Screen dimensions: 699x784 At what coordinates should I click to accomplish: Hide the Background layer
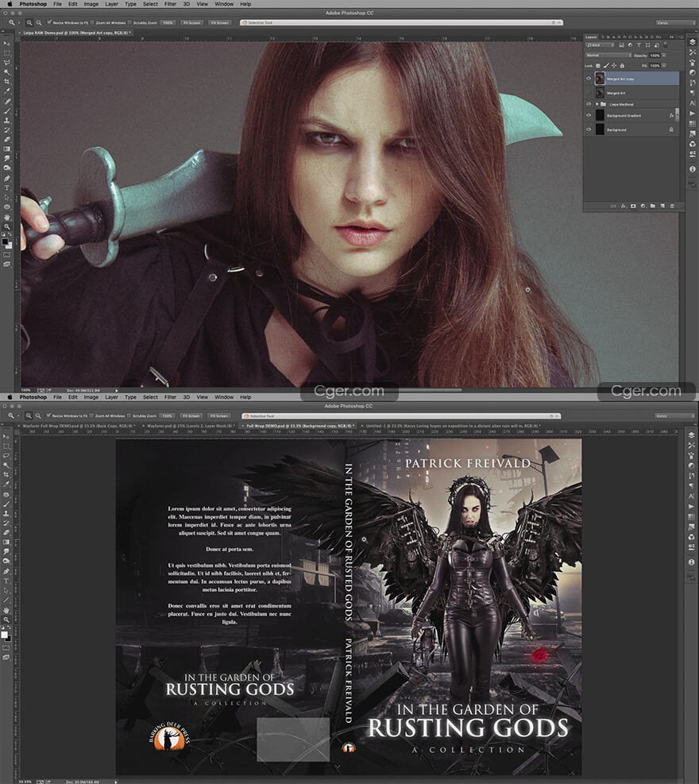click(x=589, y=129)
